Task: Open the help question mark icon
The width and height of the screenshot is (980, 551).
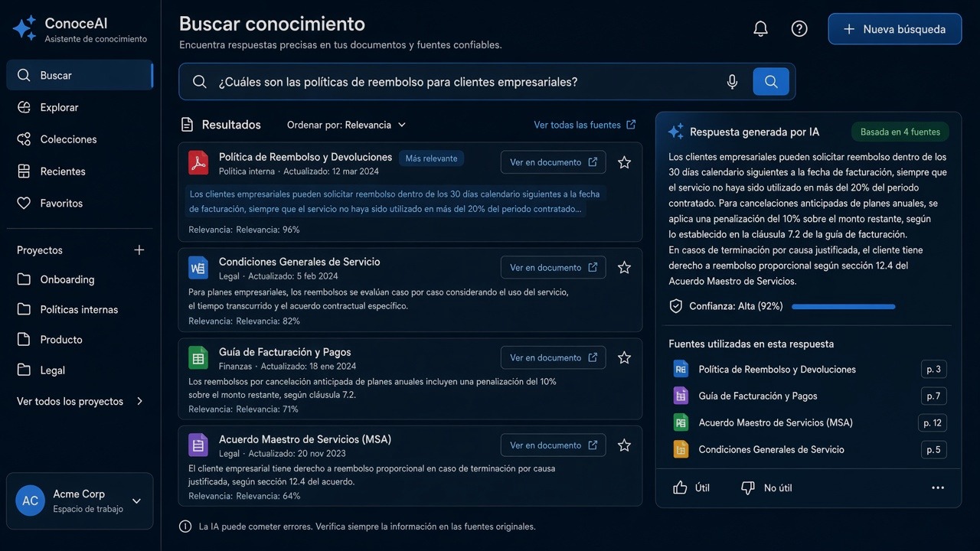Action: (x=799, y=29)
